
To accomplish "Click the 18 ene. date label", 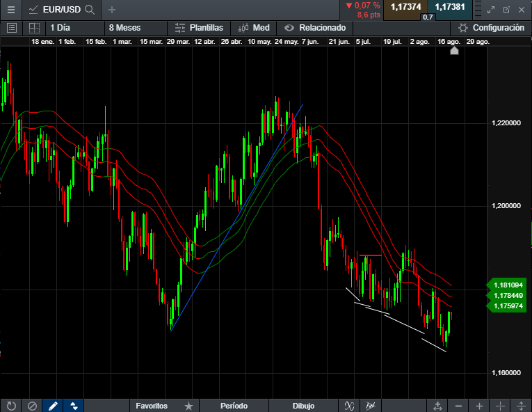I will pos(42,42).
